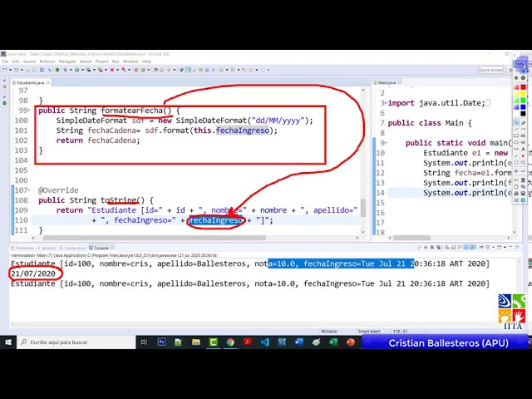Toggle Scroll Lock in Console toolbar
Viewport: 532px width, 399px height.
point(453,248)
